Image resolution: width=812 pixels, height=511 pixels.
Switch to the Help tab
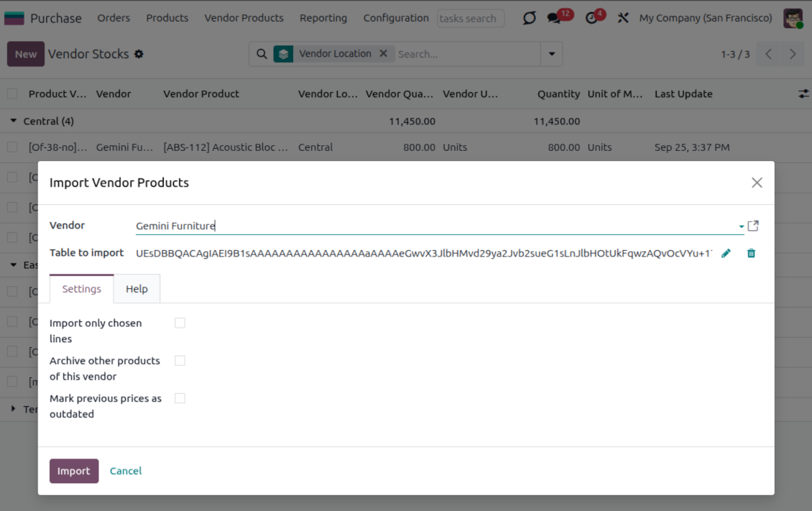[137, 289]
